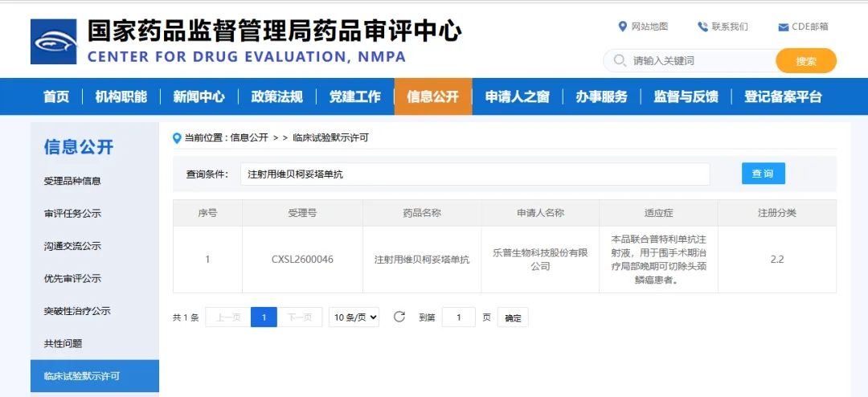Select 突破性治疗公示 in the sidebar
This screenshot has height=397, width=868.
point(77,311)
